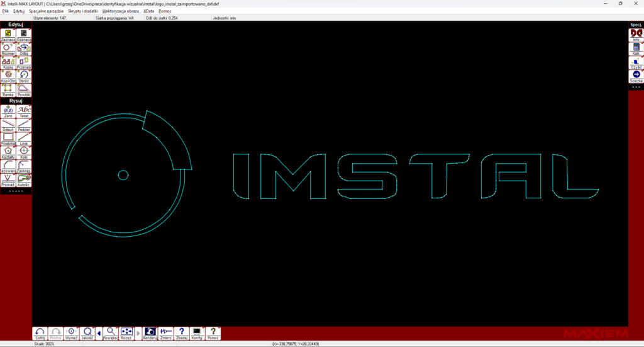The image size is (644, 347).
Task: Click the Odl. do siatki 0,254 text
Action: [x=162, y=18]
